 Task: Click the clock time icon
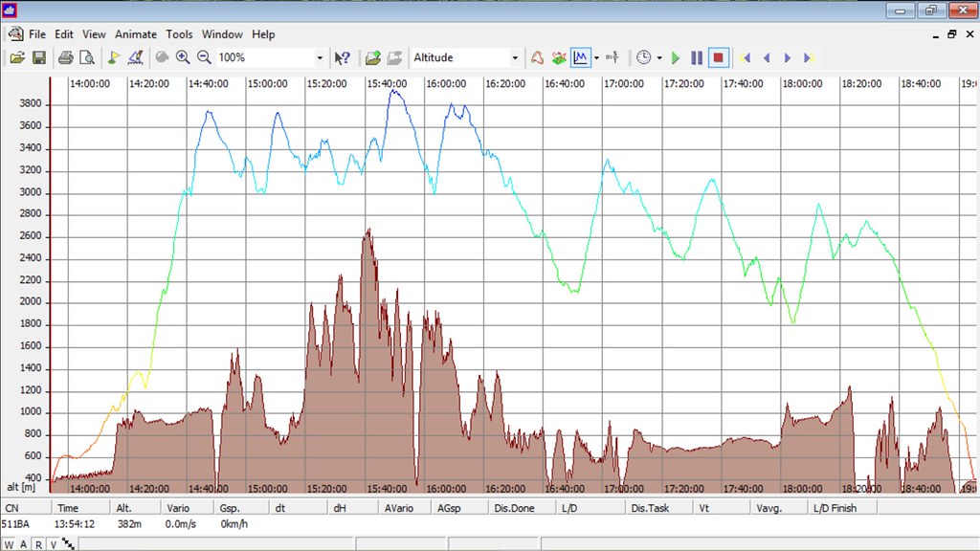click(x=644, y=58)
